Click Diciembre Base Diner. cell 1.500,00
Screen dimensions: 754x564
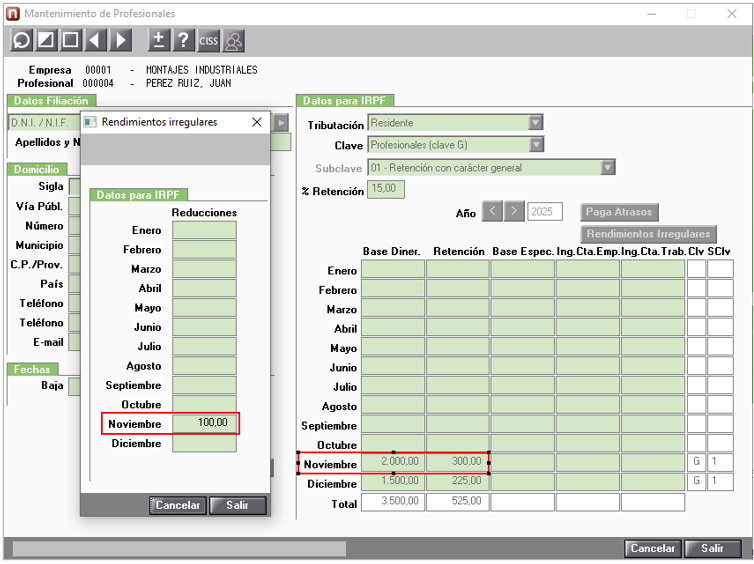coord(393,481)
